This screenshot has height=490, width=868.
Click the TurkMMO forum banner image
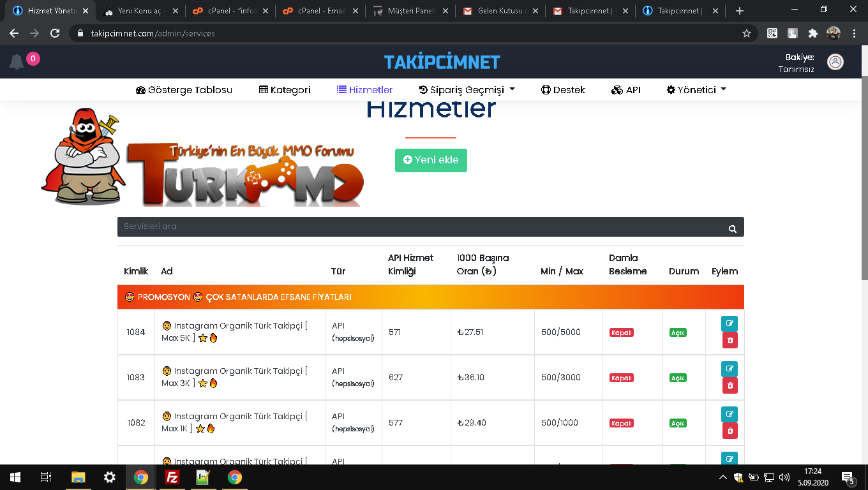coord(203,157)
